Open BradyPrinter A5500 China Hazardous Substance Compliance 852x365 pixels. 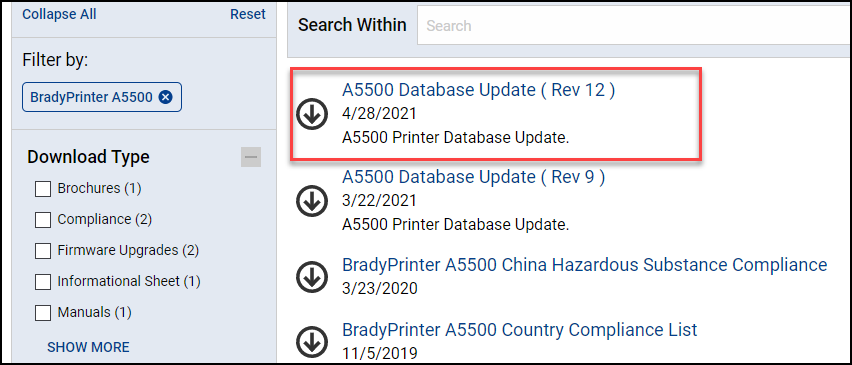pos(585,265)
